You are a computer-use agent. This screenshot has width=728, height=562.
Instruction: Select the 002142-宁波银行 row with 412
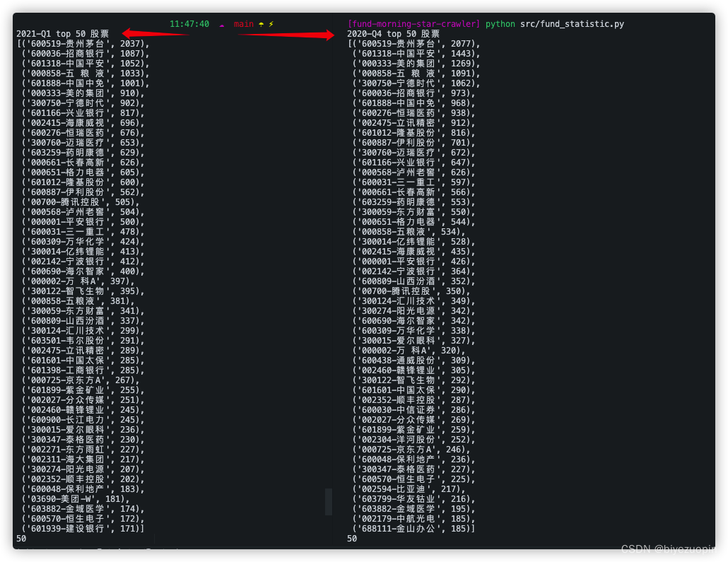click(83, 262)
